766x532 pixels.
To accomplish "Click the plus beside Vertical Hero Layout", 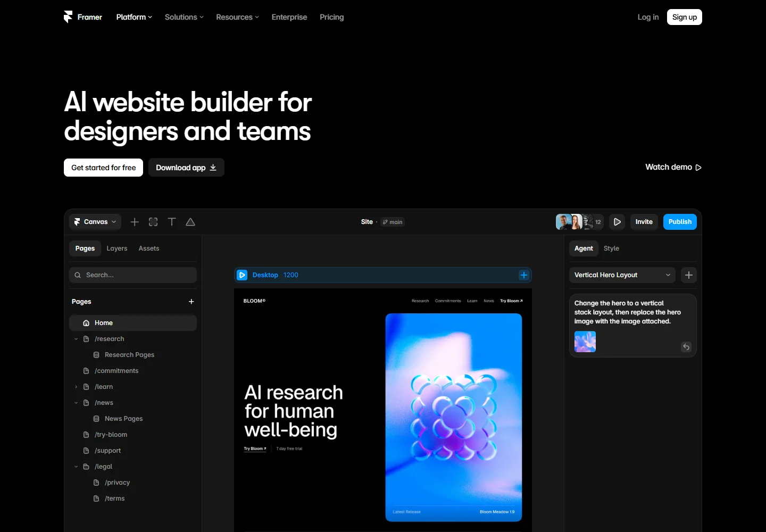I will click(689, 275).
